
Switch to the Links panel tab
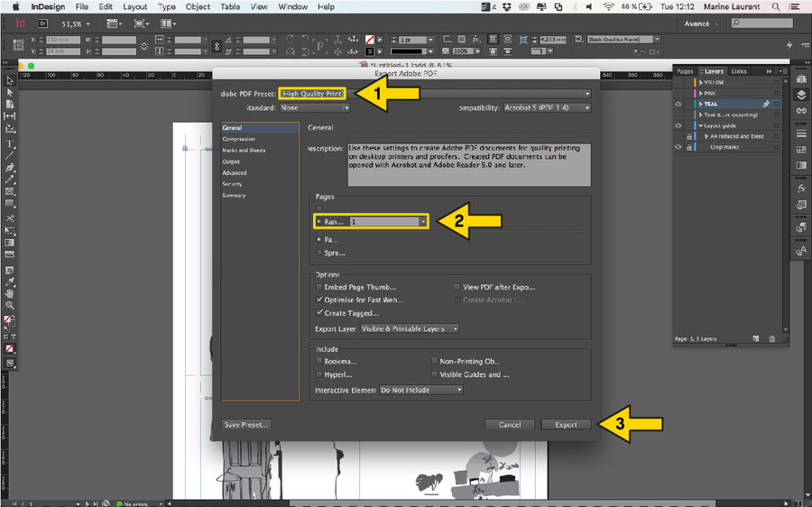(x=739, y=71)
